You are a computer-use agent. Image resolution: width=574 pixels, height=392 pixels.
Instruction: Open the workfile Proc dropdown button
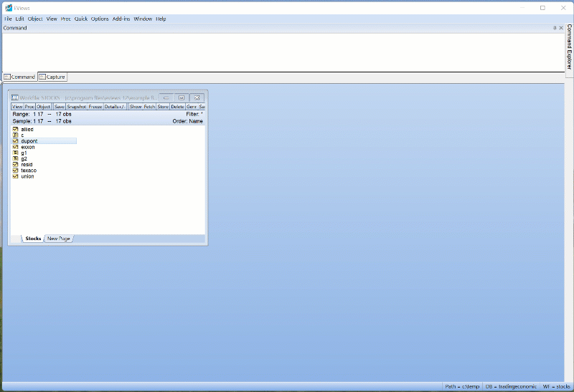(x=29, y=107)
